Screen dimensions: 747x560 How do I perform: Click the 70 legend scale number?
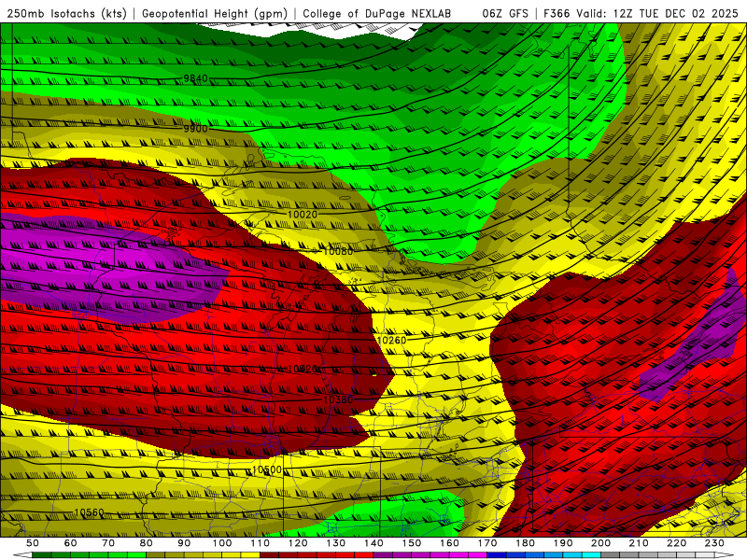point(108,543)
